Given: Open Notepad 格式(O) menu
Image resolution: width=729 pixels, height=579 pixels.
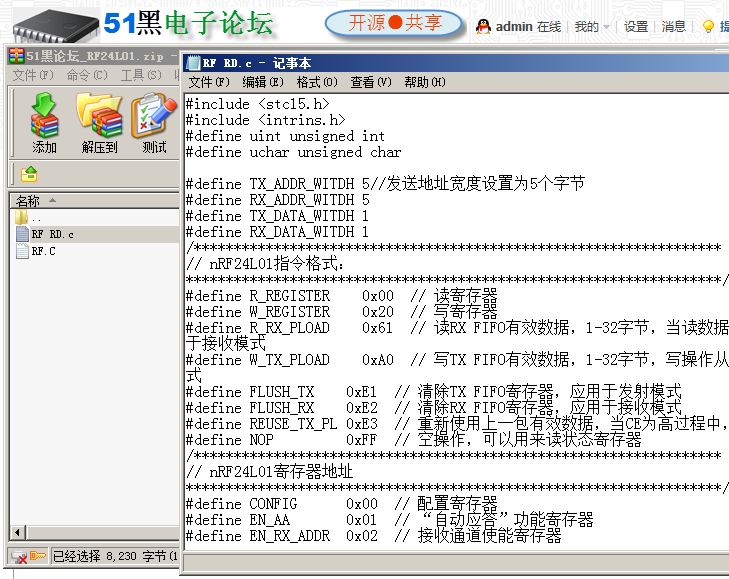Looking at the screenshot, I should click(317, 82).
